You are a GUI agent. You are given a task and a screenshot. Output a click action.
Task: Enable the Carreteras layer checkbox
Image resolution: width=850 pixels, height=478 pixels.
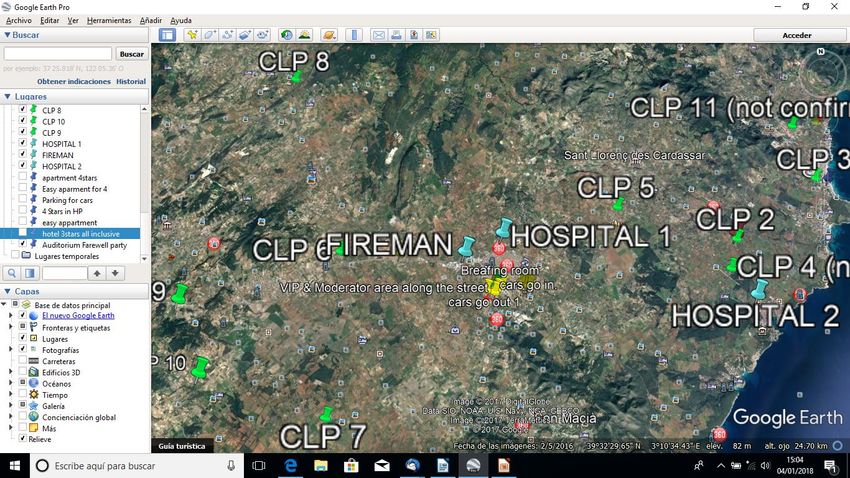click(x=22, y=360)
